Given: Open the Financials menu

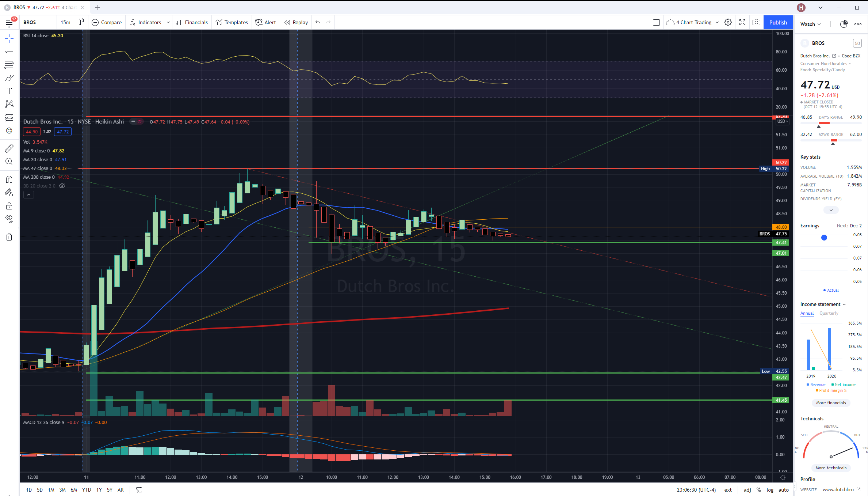Looking at the screenshot, I should point(192,22).
